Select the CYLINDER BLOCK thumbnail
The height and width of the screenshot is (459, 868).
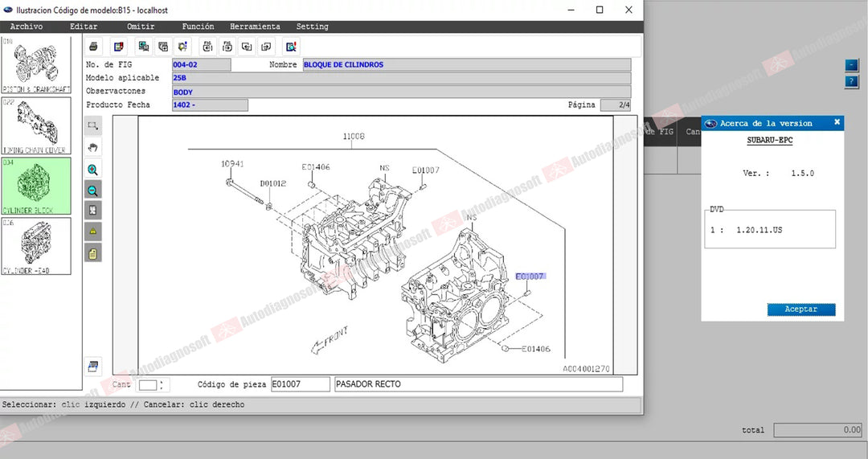36,186
